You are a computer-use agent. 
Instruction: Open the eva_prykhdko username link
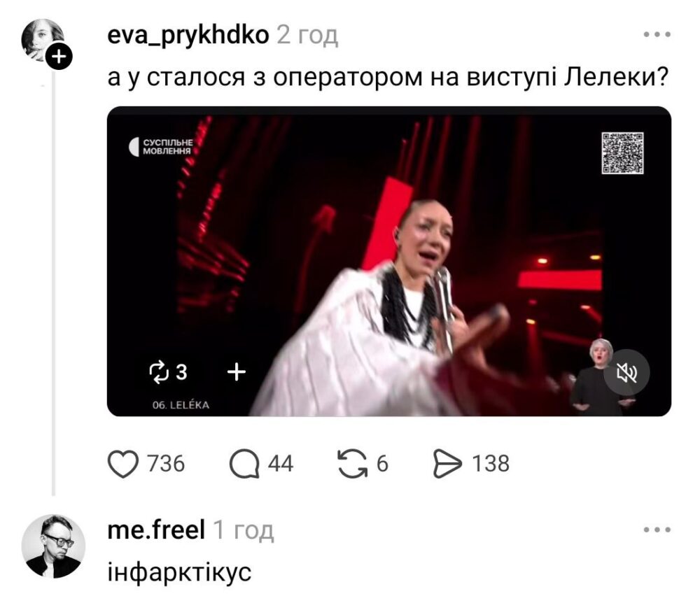[188, 35]
